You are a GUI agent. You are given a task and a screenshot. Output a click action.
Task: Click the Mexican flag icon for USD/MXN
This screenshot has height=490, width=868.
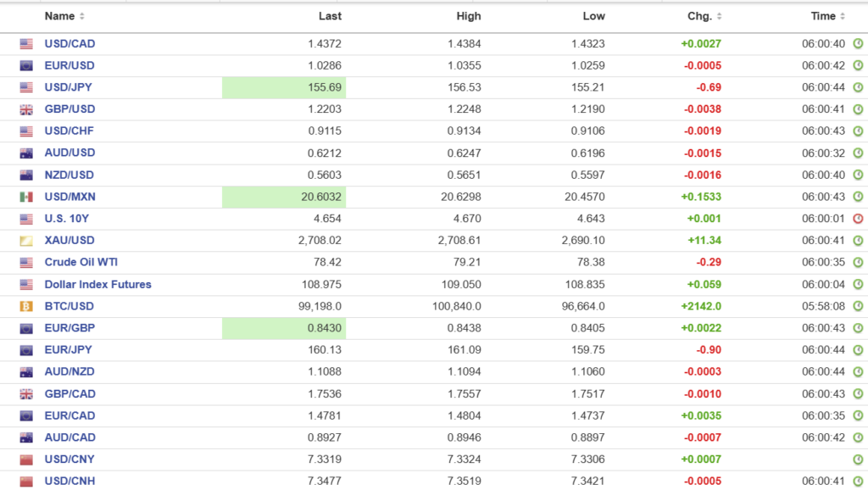(x=26, y=197)
